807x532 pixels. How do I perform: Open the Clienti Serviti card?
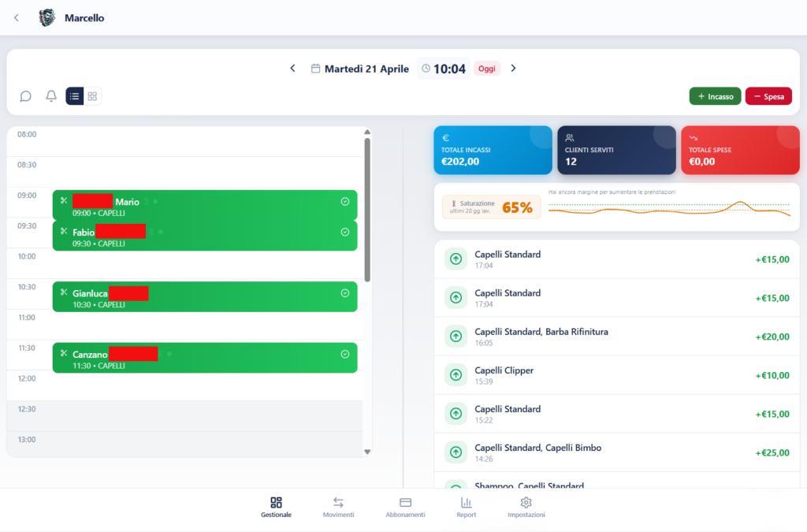[x=616, y=151]
